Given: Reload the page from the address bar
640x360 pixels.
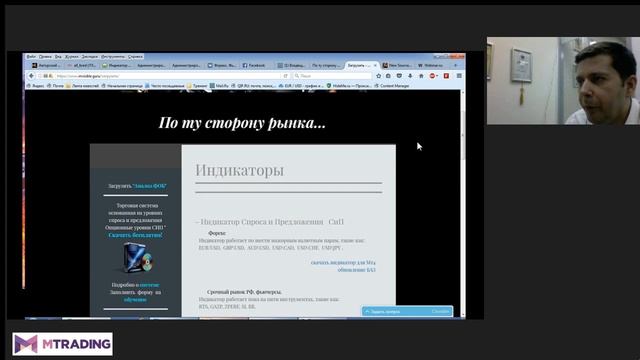Looking at the screenshot, I should point(286,76).
